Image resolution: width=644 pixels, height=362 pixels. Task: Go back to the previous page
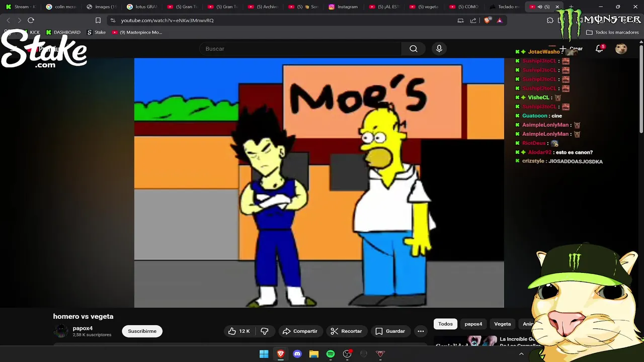9,20
